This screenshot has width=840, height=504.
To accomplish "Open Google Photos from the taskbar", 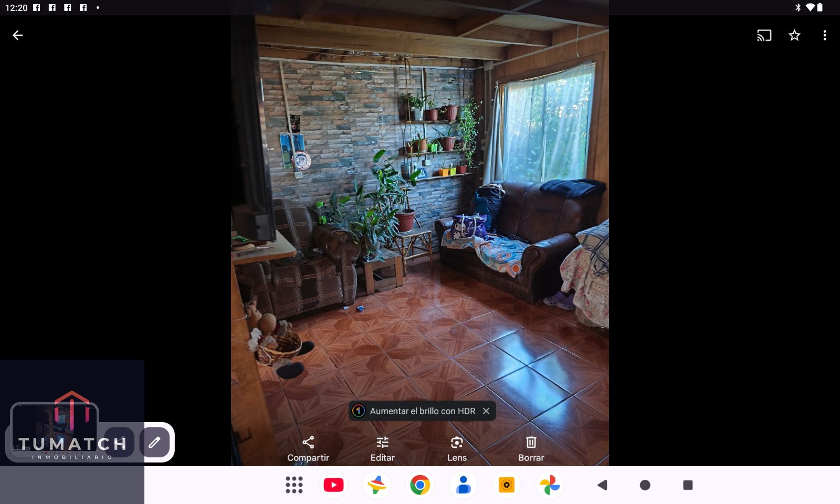I will click(x=550, y=485).
